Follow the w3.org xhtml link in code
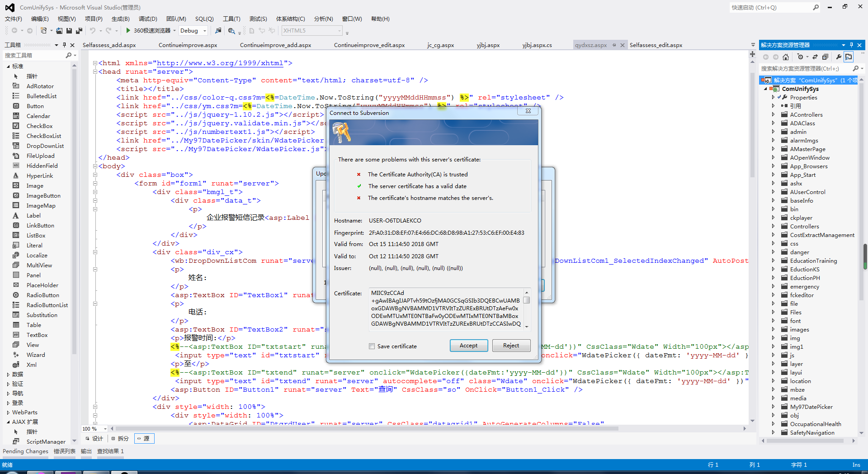 point(220,63)
